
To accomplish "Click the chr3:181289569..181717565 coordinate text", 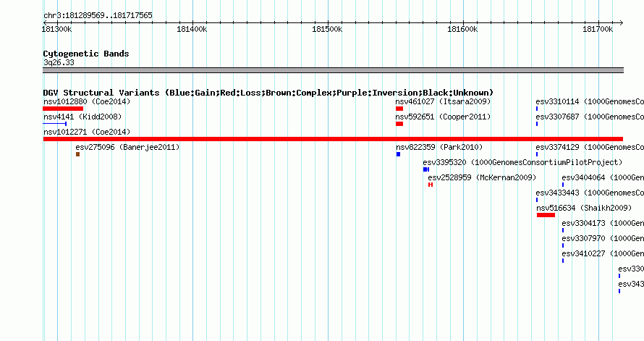I will pos(98,15).
